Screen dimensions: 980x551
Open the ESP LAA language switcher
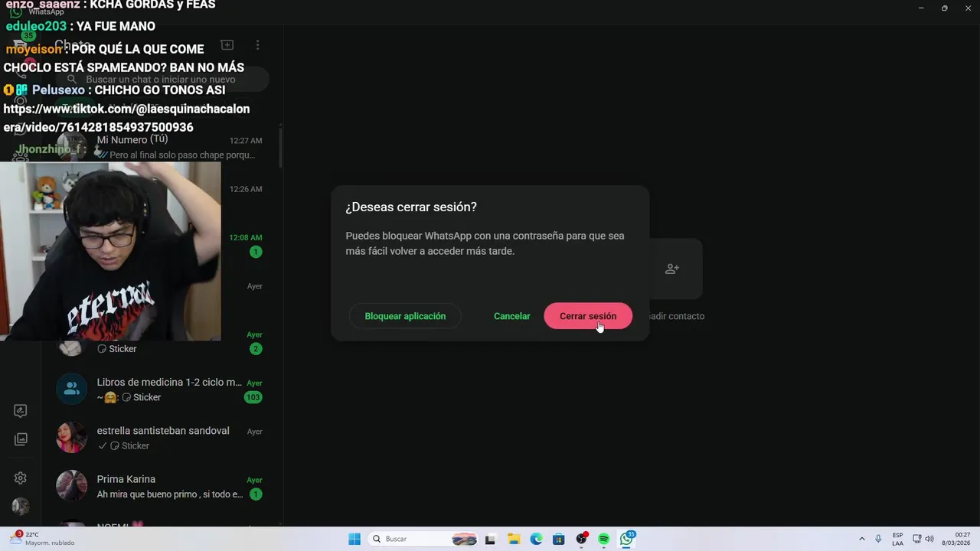897,539
